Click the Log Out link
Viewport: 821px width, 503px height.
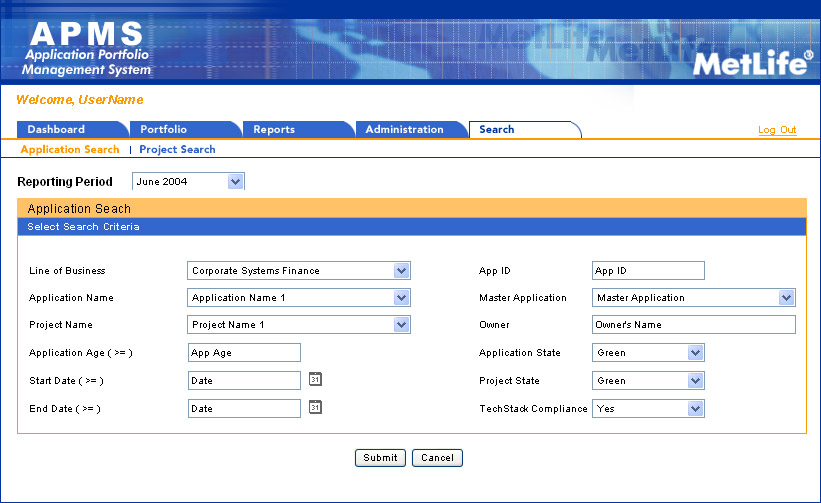tap(777, 130)
